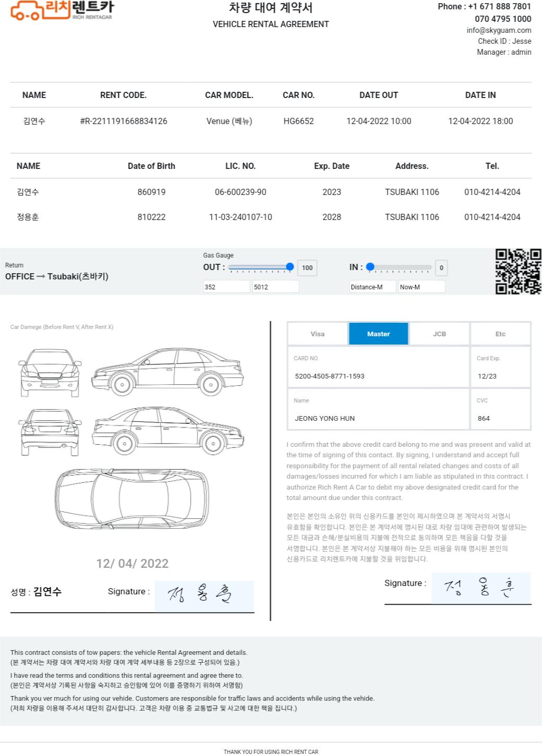Click the cardholder Name field
542x756 pixels.
[x=378, y=418]
